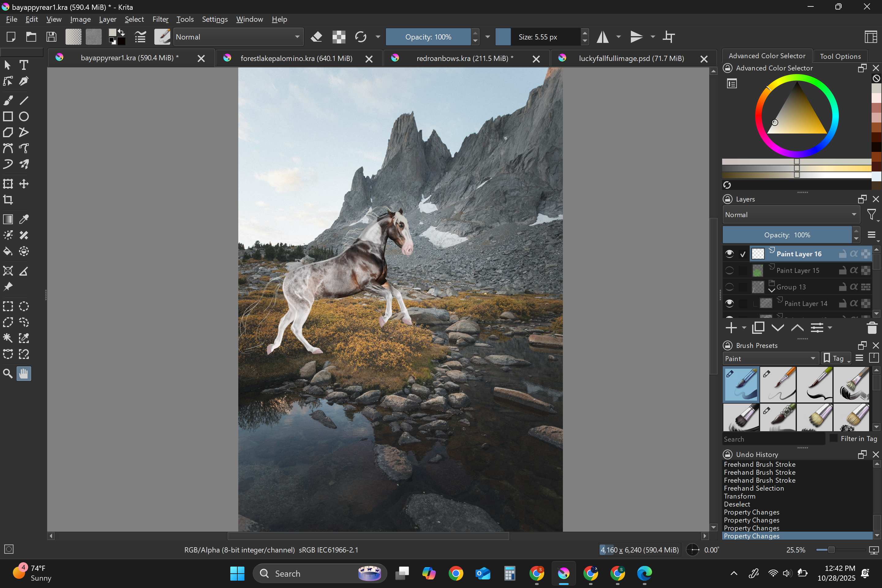The image size is (882, 588).
Task: Click the layer Opacity slider in the Layers panel
Action: [x=787, y=235]
